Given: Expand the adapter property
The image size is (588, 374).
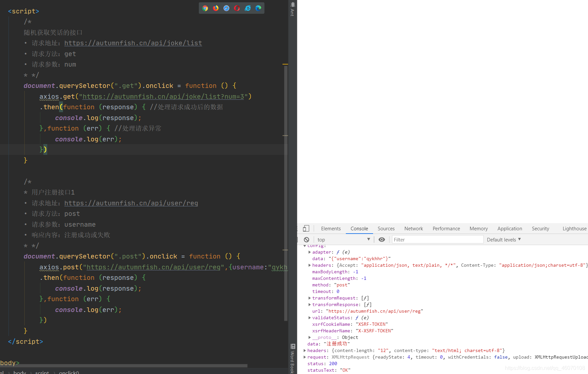Looking at the screenshot, I should click(x=309, y=252).
